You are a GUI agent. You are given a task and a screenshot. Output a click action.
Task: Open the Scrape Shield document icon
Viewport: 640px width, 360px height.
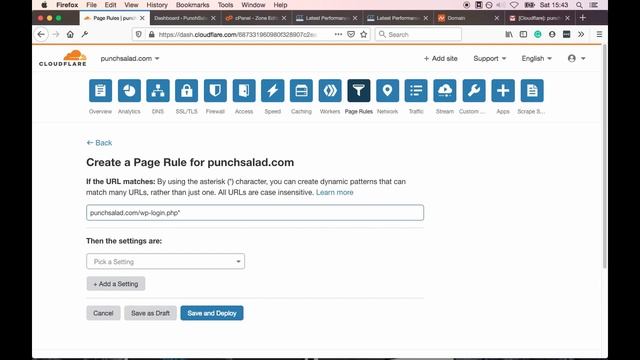532,91
